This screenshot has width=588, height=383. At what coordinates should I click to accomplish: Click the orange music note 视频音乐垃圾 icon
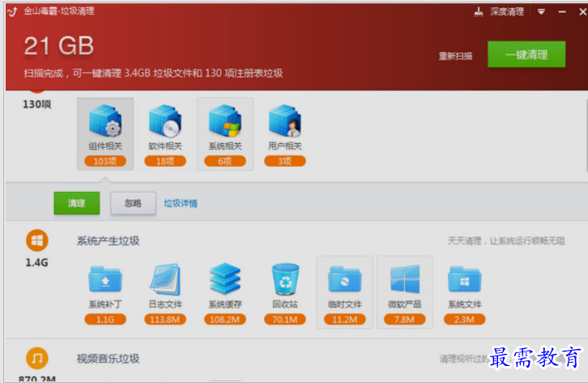coord(36,358)
